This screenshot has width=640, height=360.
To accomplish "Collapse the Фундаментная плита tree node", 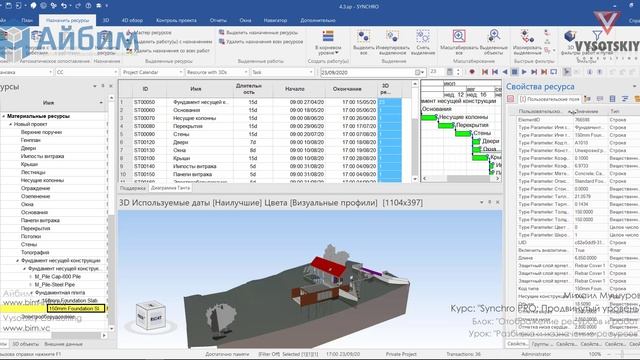I will pos(31,293).
